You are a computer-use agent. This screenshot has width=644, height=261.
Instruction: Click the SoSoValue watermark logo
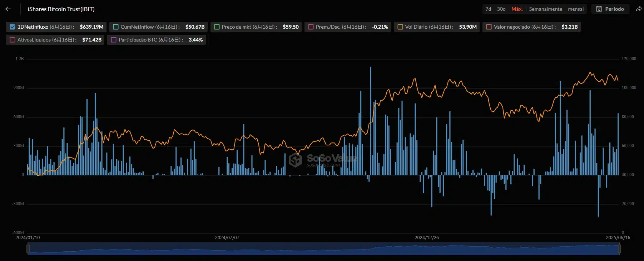pyautogui.click(x=295, y=160)
